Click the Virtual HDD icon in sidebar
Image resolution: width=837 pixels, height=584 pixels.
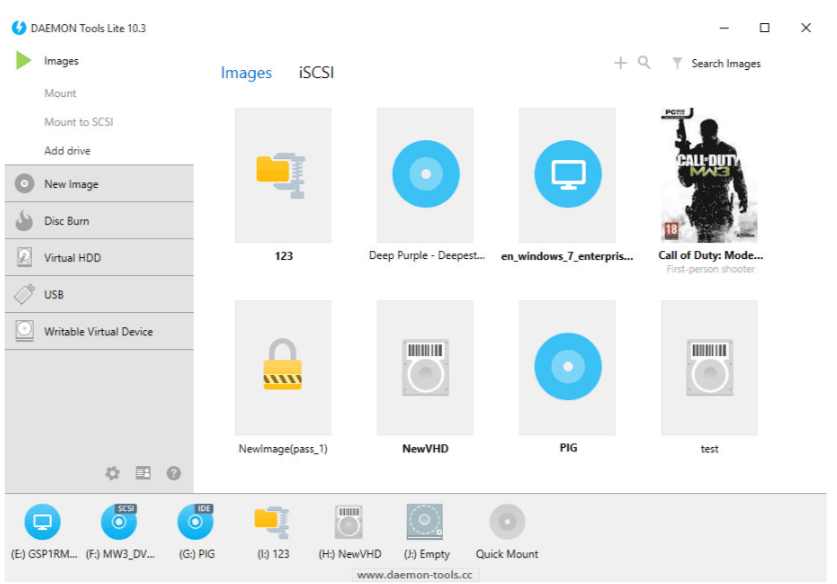(24, 257)
